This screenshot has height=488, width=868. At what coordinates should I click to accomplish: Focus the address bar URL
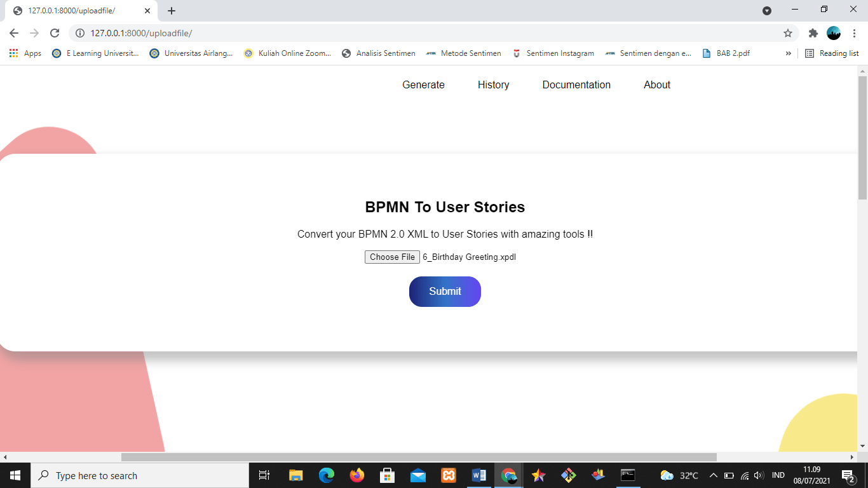tap(141, 33)
